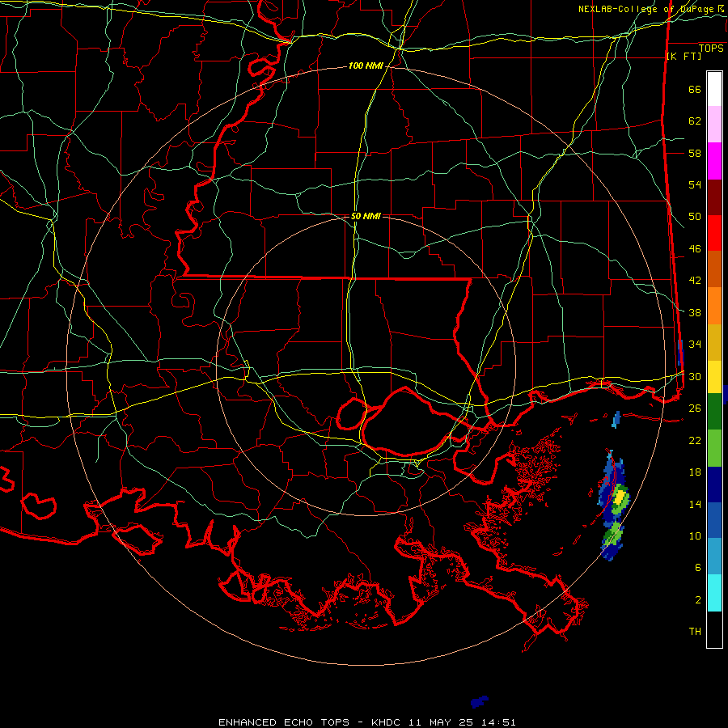Click the "TOPS" legend title

tap(711, 48)
